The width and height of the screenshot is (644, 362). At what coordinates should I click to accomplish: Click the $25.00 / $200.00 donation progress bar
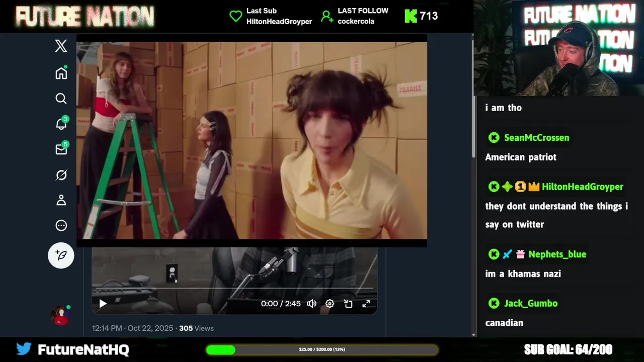(322, 349)
